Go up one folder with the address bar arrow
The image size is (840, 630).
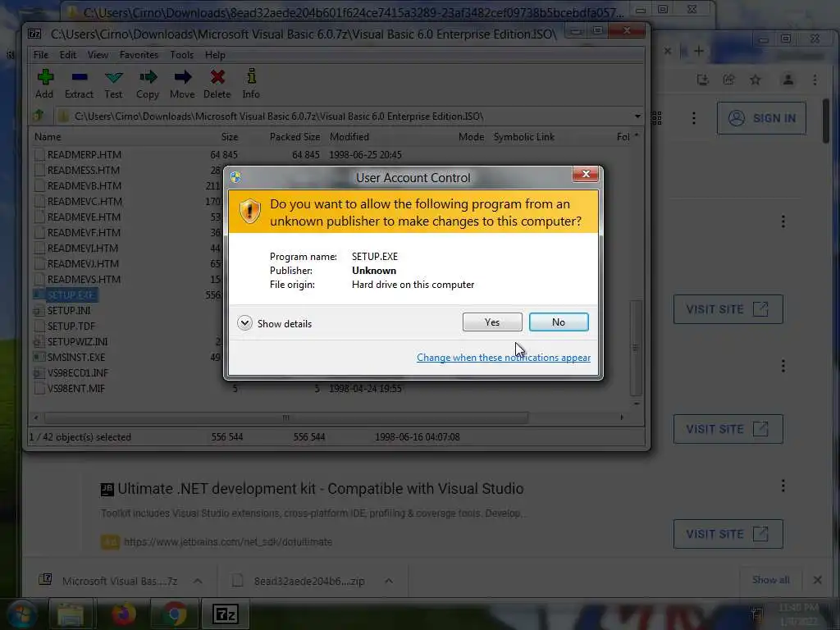point(39,116)
